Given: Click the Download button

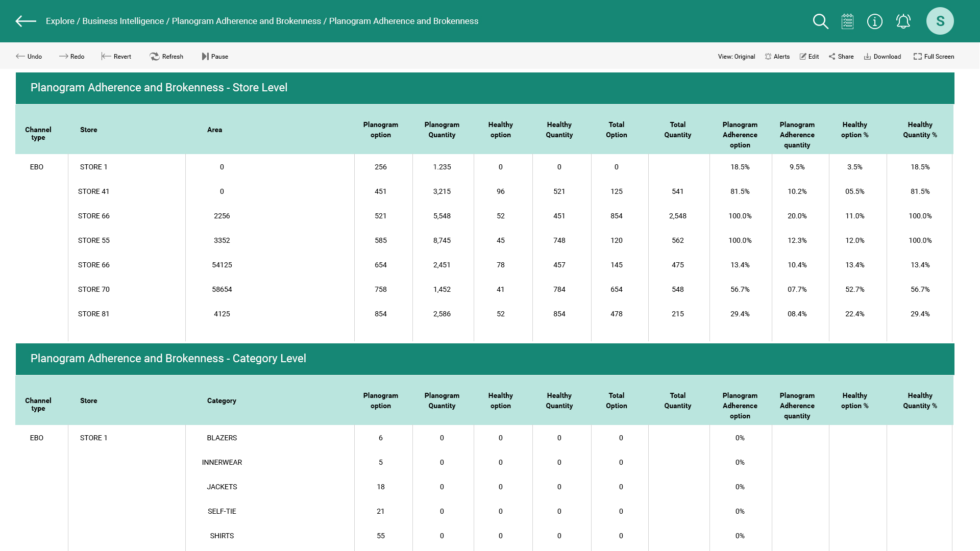Looking at the screenshot, I should point(881,57).
